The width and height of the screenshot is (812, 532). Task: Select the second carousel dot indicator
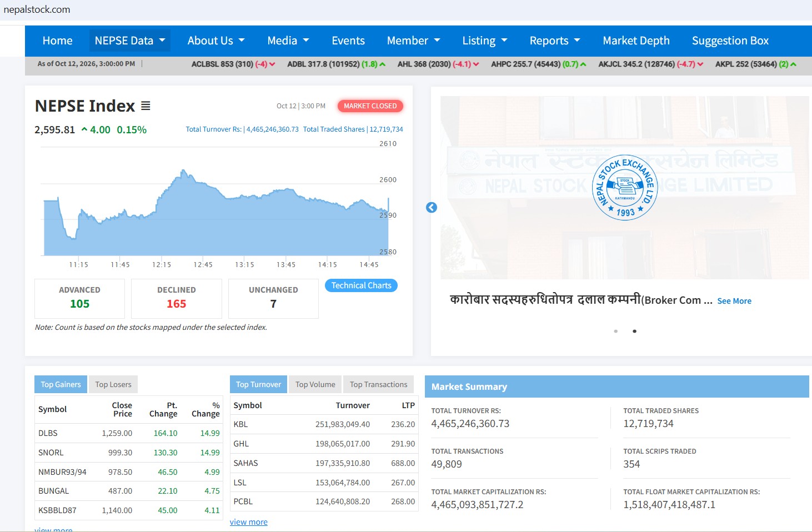click(x=634, y=331)
